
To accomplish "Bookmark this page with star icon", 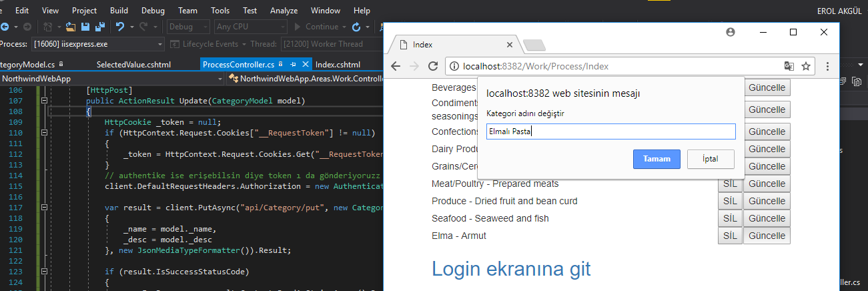I will point(806,66).
